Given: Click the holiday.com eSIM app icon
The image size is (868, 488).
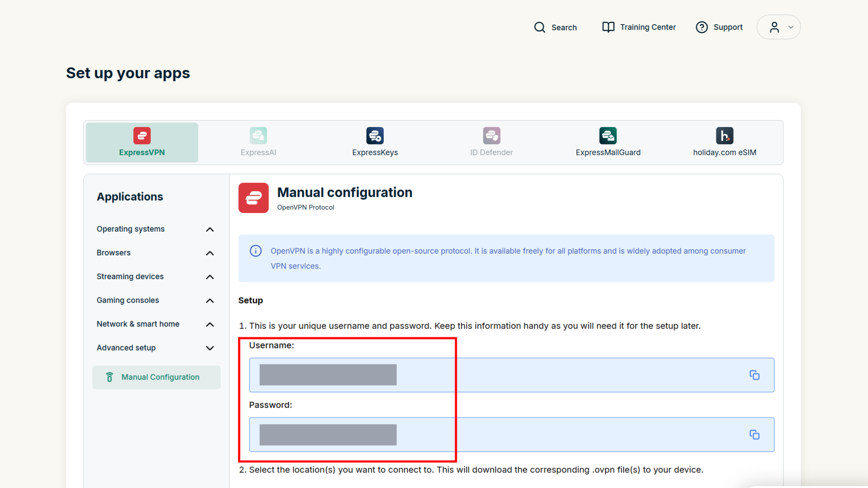Looking at the screenshot, I should click(724, 136).
